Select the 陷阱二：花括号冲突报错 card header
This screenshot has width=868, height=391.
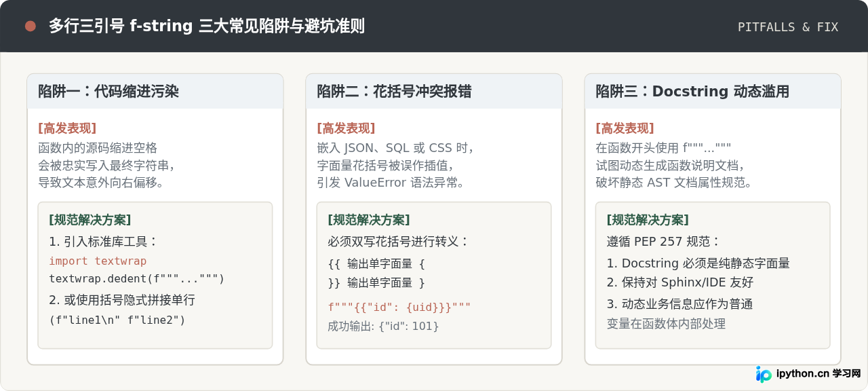click(x=434, y=92)
